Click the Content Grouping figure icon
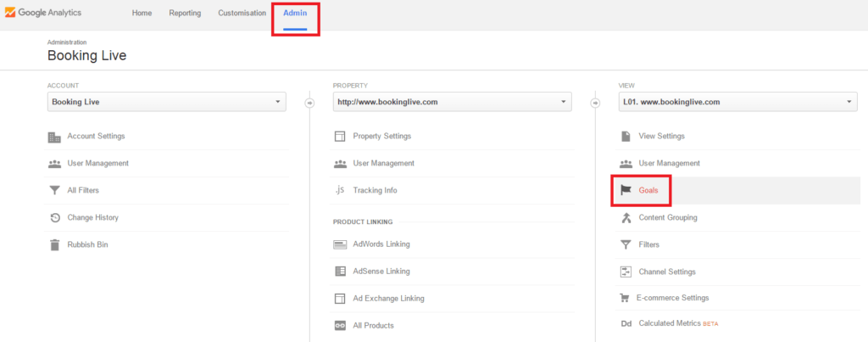The height and width of the screenshot is (342, 868). tap(626, 218)
